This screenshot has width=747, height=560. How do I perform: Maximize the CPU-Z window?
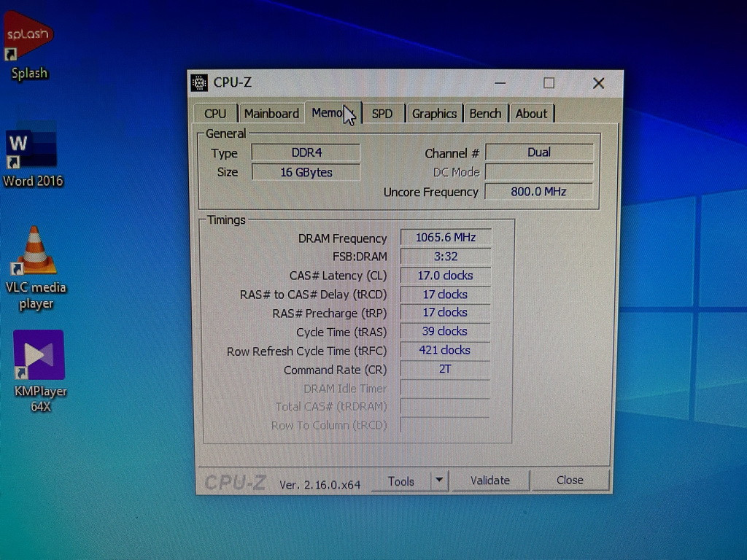[549, 83]
